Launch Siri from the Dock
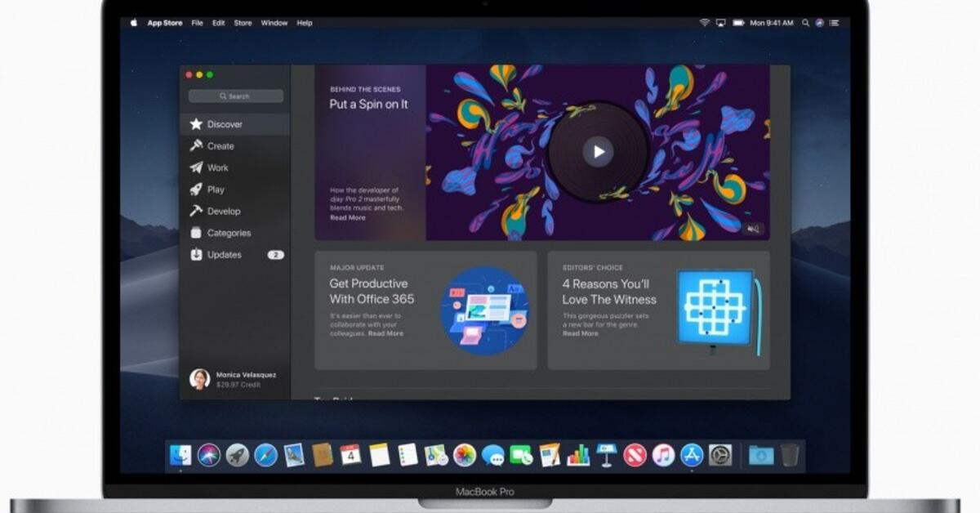Screen dimensions: 980x513 [209, 455]
